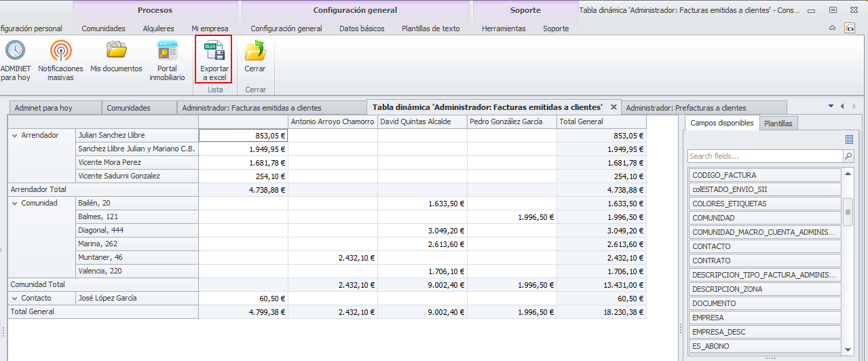The image size is (868, 361).
Task: Open the Mi empresa ribbon tab
Action: point(210,28)
